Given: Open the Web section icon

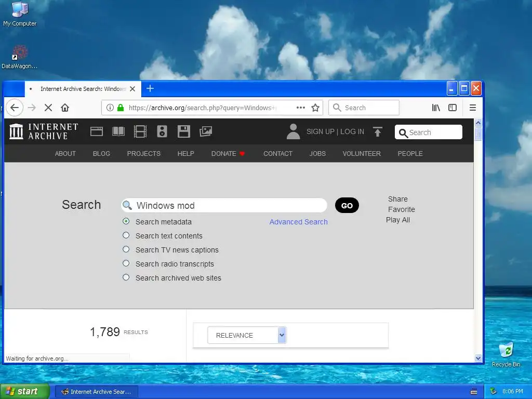Looking at the screenshot, I should 97,131.
